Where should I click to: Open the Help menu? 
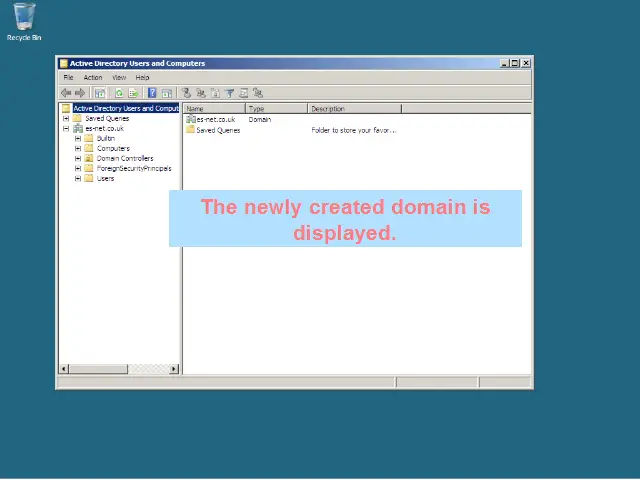pyautogui.click(x=142, y=78)
